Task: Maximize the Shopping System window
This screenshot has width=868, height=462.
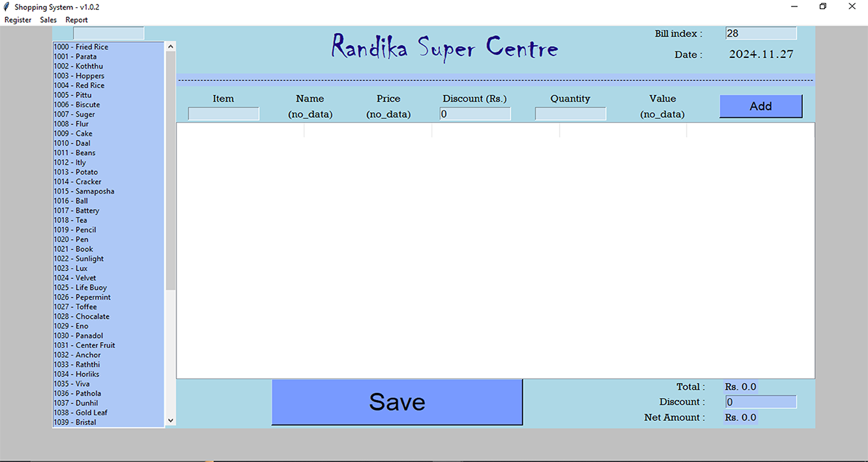Action: [823, 7]
